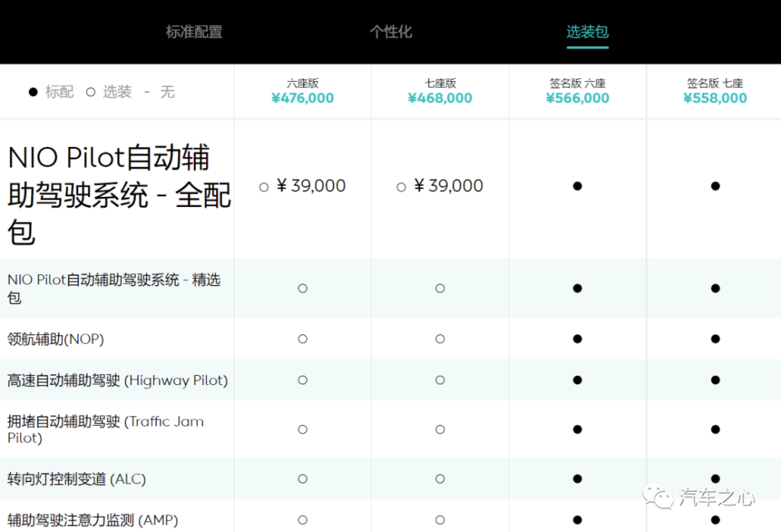Click the 全配包 standard dot for 签名版 七座

click(715, 186)
